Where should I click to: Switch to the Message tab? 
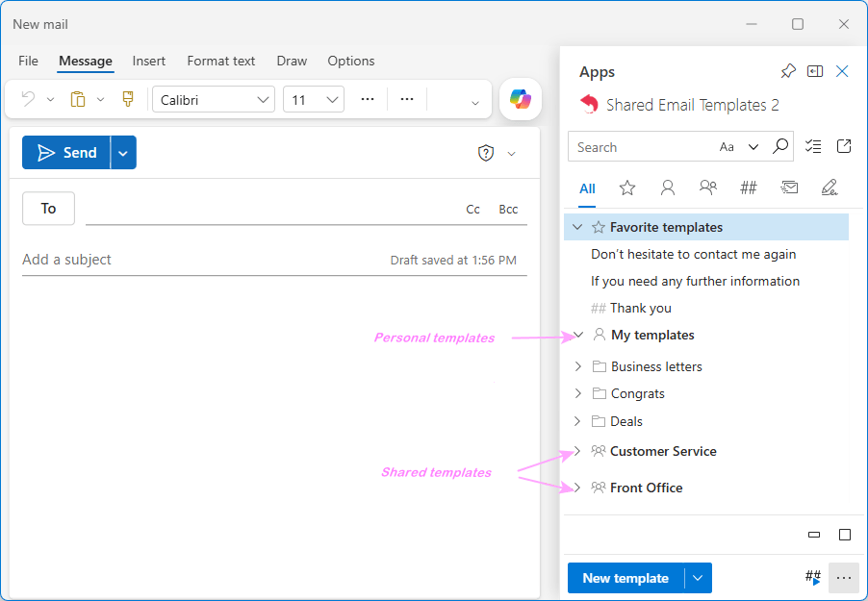[x=86, y=61]
